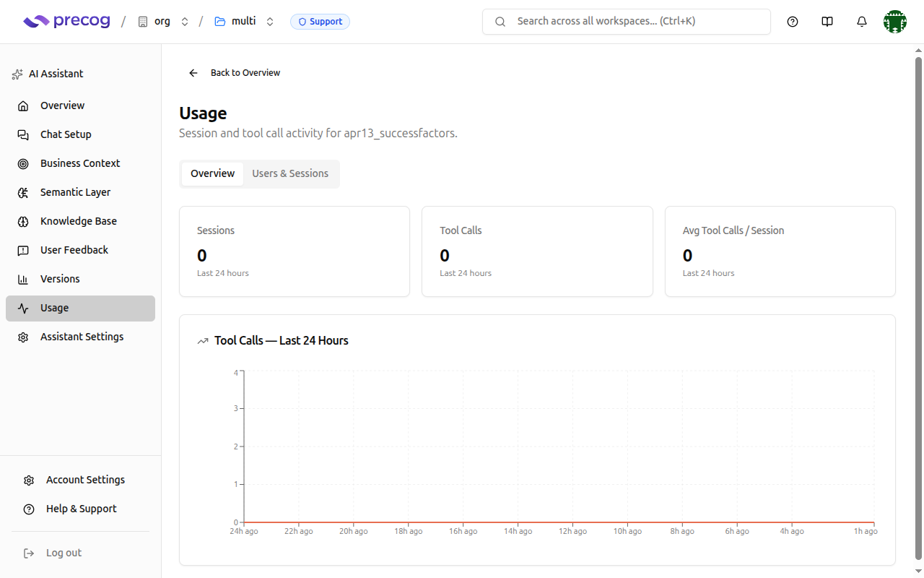The image size is (924, 578).
Task: Click the User Feedback message icon
Action: (23, 250)
